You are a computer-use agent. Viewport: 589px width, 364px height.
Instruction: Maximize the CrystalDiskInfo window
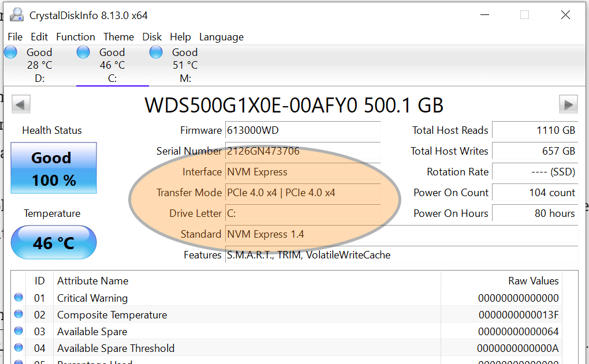(x=524, y=15)
